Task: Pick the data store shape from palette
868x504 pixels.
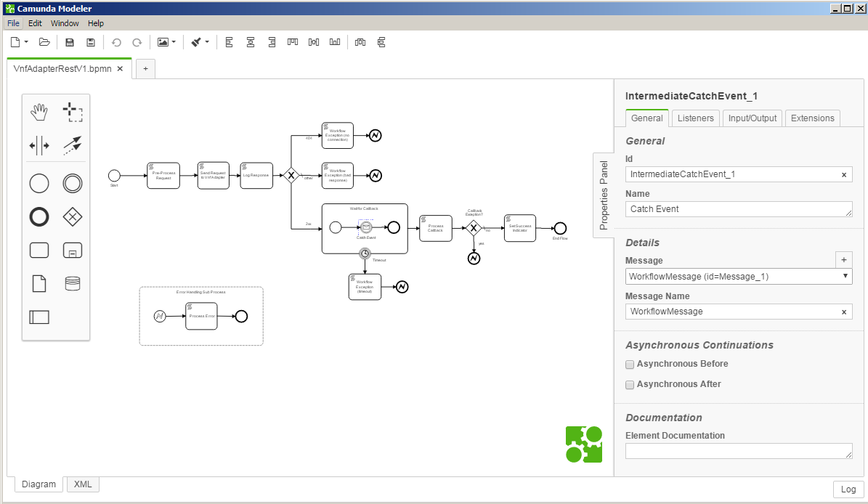Action: (73, 284)
